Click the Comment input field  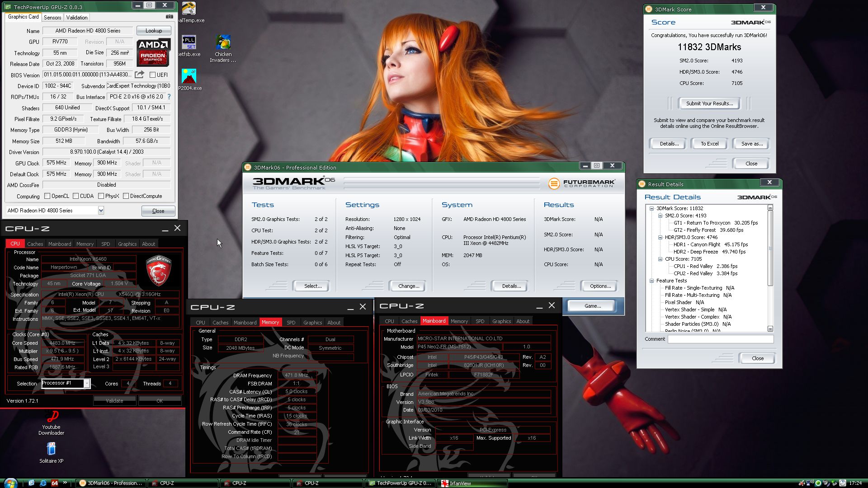click(721, 339)
